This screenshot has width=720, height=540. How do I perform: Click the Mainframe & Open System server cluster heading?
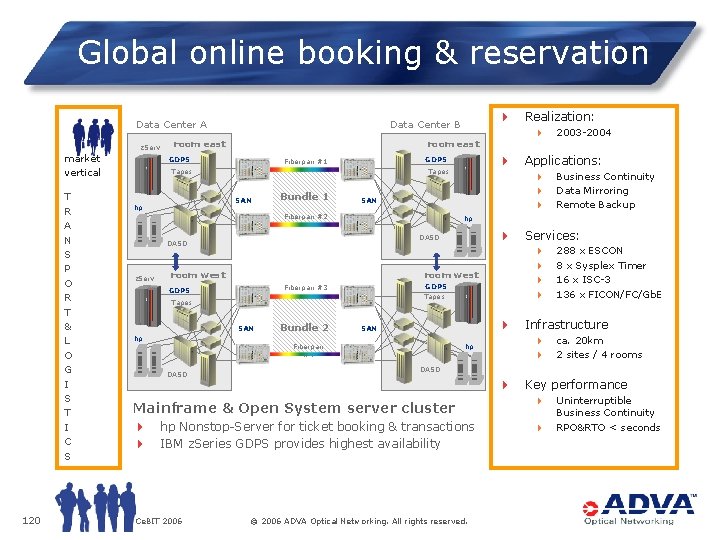tap(294, 408)
